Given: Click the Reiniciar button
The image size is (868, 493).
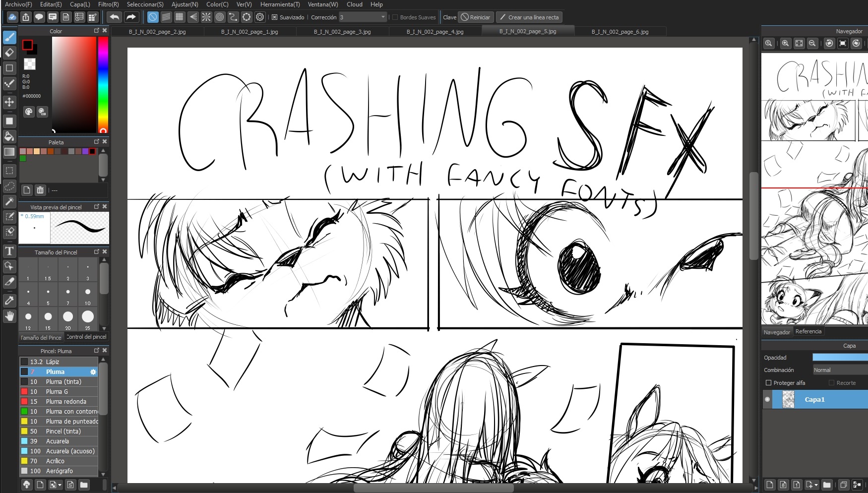Looking at the screenshot, I should click(x=475, y=17).
